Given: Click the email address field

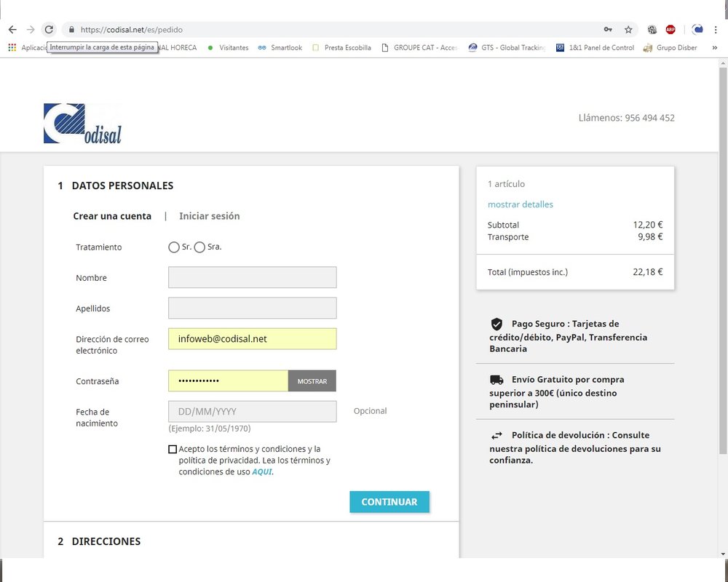Looking at the screenshot, I should point(252,339).
